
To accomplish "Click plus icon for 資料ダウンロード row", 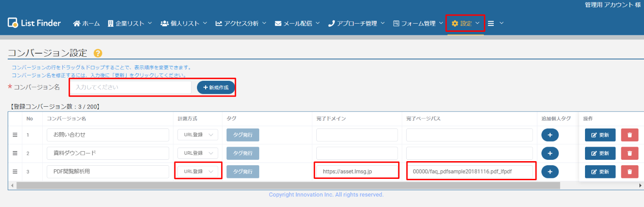I will point(550,153).
